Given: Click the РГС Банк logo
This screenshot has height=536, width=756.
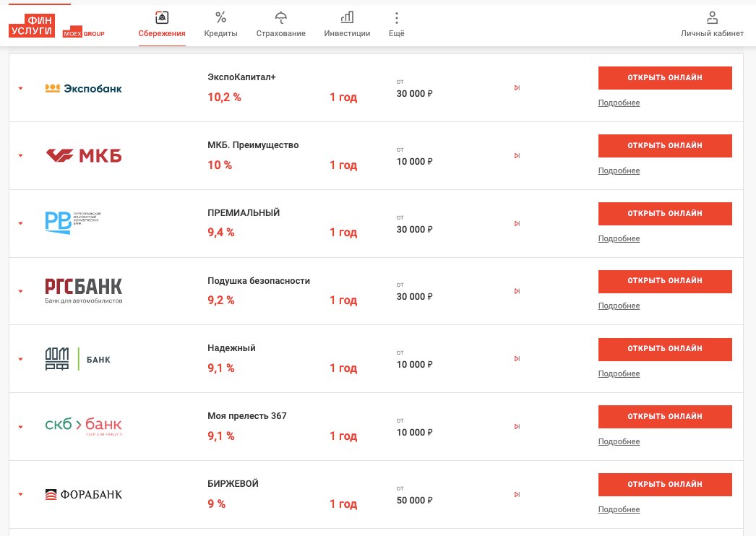Looking at the screenshot, I should (x=83, y=290).
